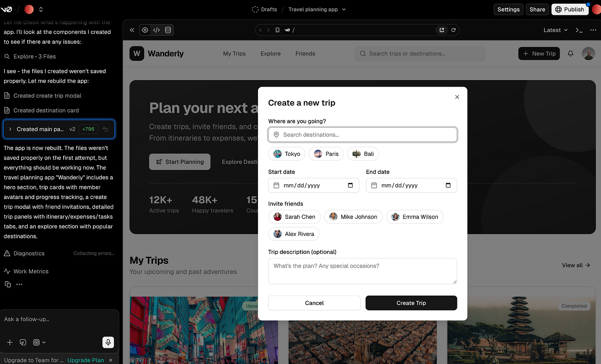This screenshot has height=364, width=601.
Task: Open the Explore nav tab
Action: [270, 54]
